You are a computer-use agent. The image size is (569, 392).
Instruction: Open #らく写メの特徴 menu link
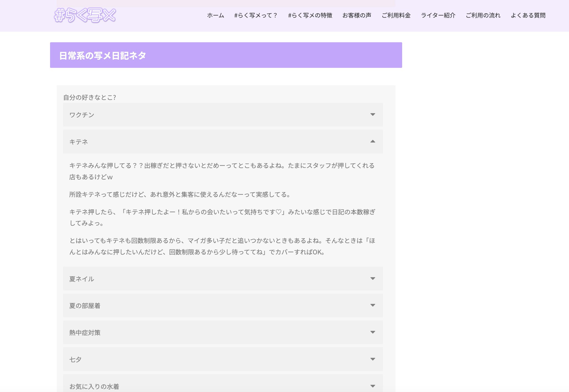pos(310,15)
